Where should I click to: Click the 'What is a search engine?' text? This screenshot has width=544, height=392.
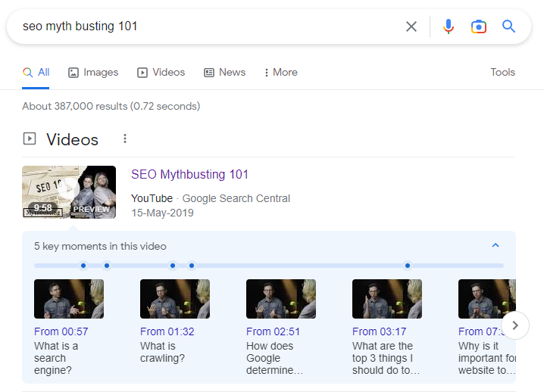pyautogui.click(x=56, y=358)
